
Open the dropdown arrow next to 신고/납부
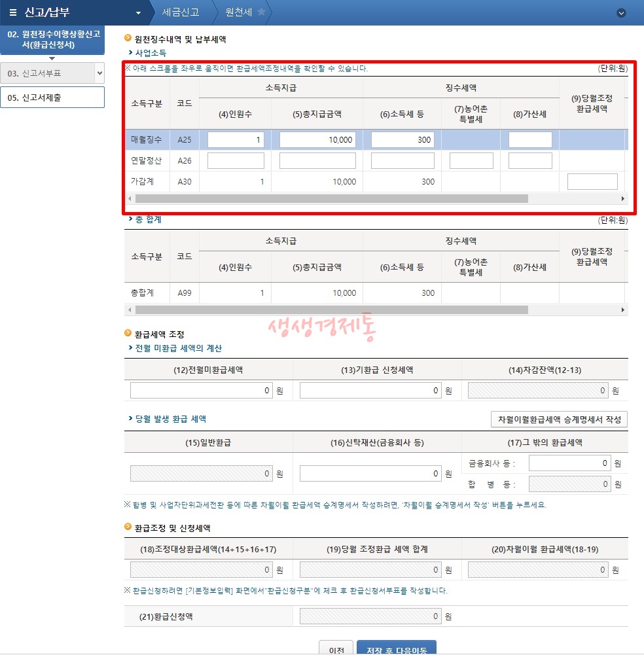(137, 12)
